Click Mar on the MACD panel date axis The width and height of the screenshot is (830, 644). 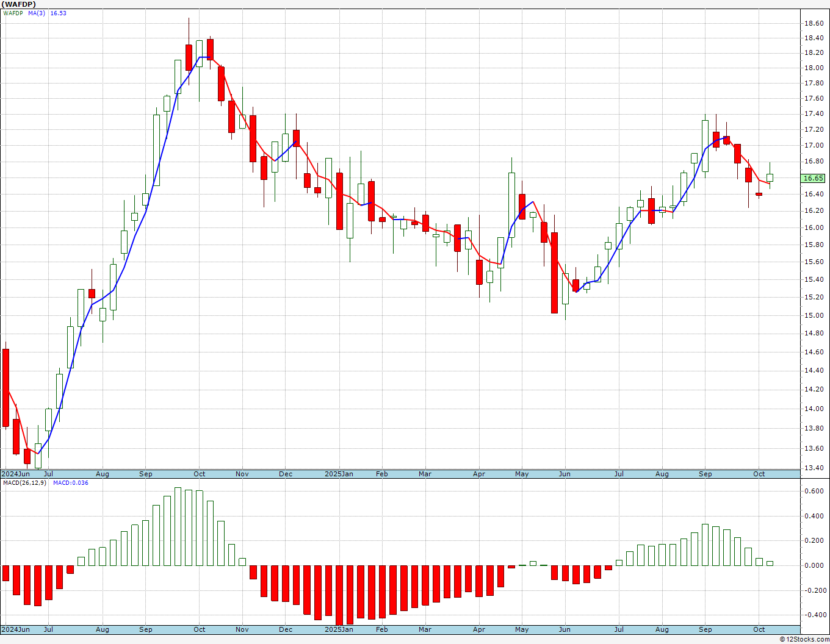click(425, 629)
